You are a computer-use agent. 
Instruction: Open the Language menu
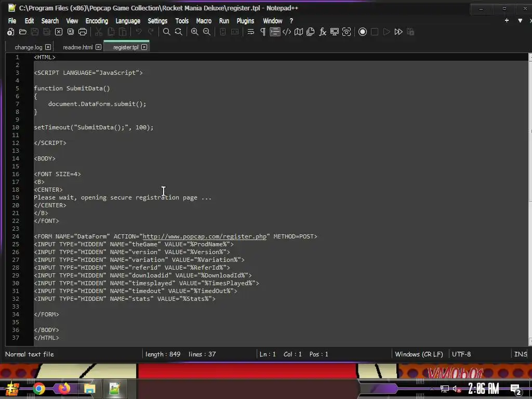pyautogui.click(x=128, y=21)
